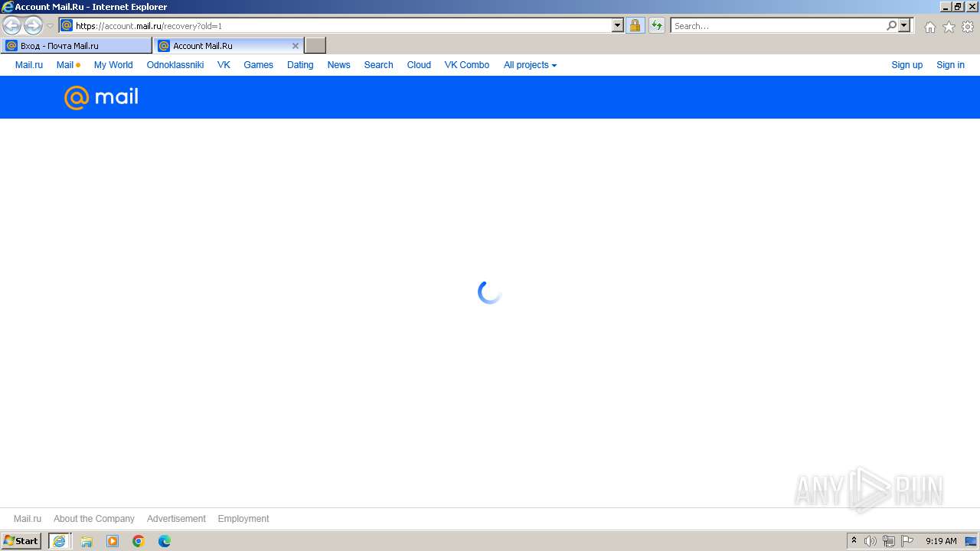980x551 pixels.
Task: Open the Games link
Action: 258,65
